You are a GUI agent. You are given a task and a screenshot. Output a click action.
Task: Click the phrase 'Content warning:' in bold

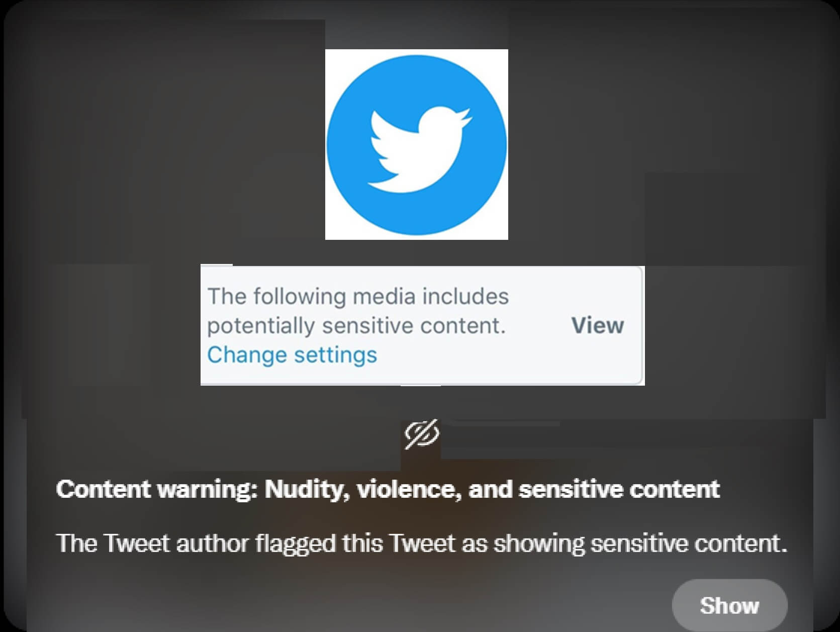(157, 489)
